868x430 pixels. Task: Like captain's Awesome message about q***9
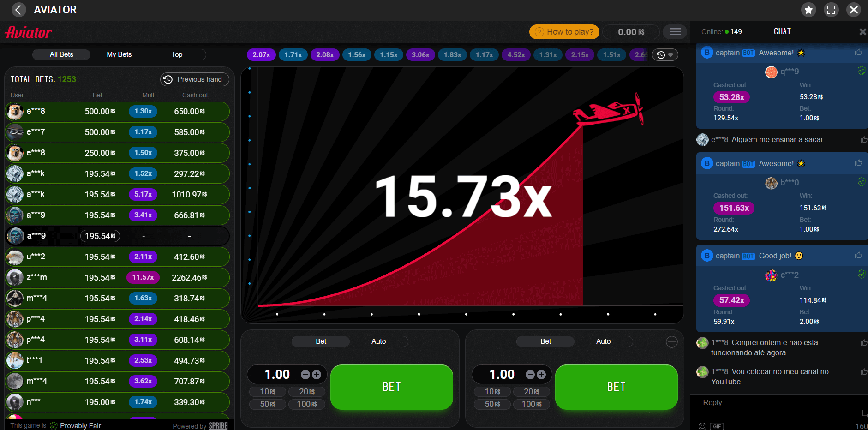[858, 53]
